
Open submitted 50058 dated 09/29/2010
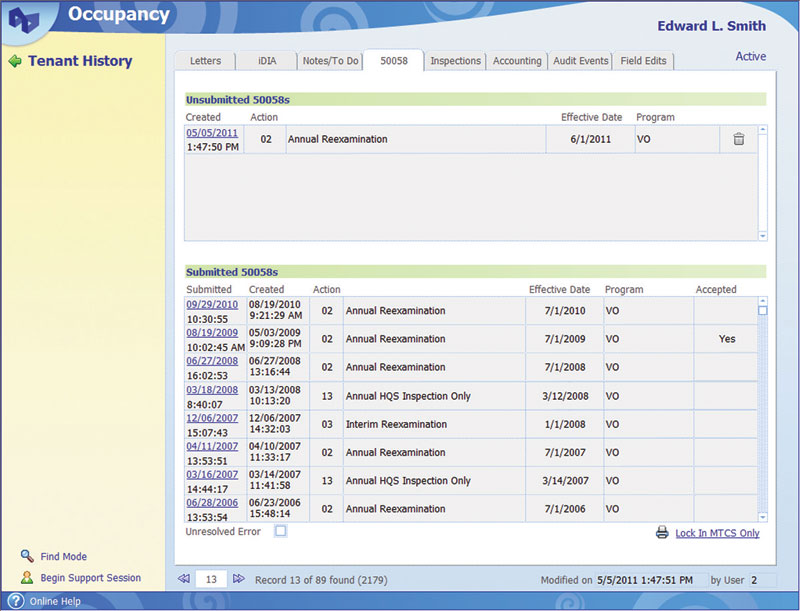(212, 304)
